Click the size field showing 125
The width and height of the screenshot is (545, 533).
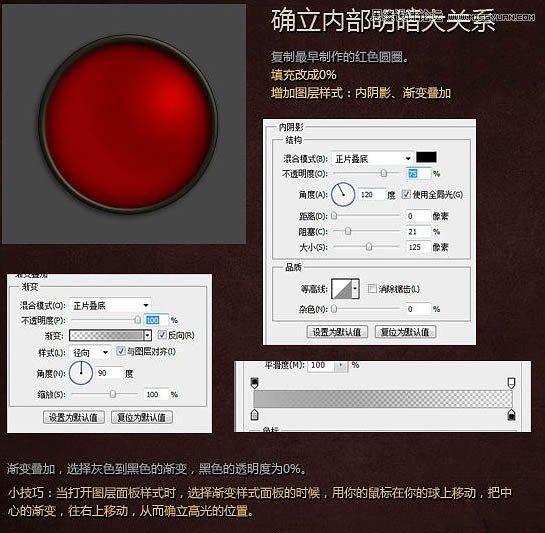click(x=418, y=247)
